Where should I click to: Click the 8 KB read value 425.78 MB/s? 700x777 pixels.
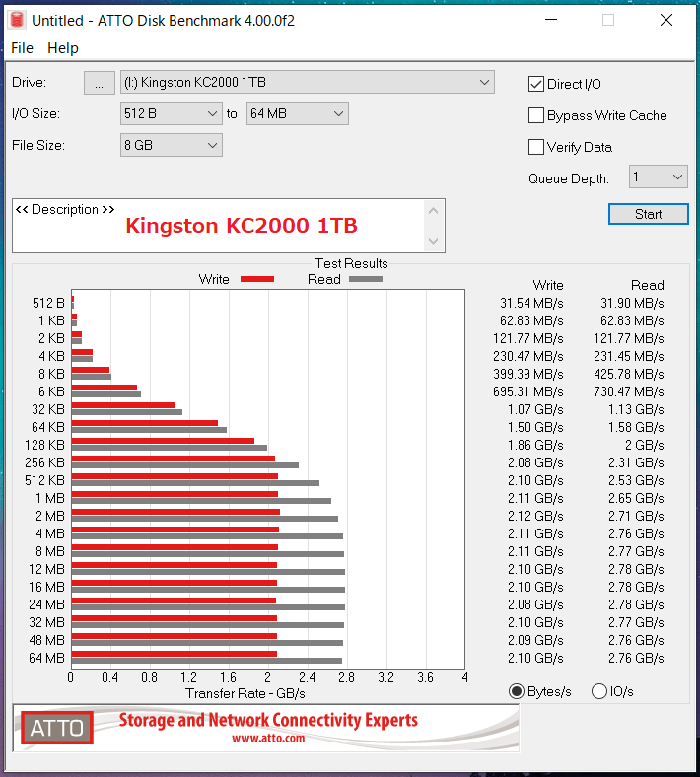click(629, 374)
